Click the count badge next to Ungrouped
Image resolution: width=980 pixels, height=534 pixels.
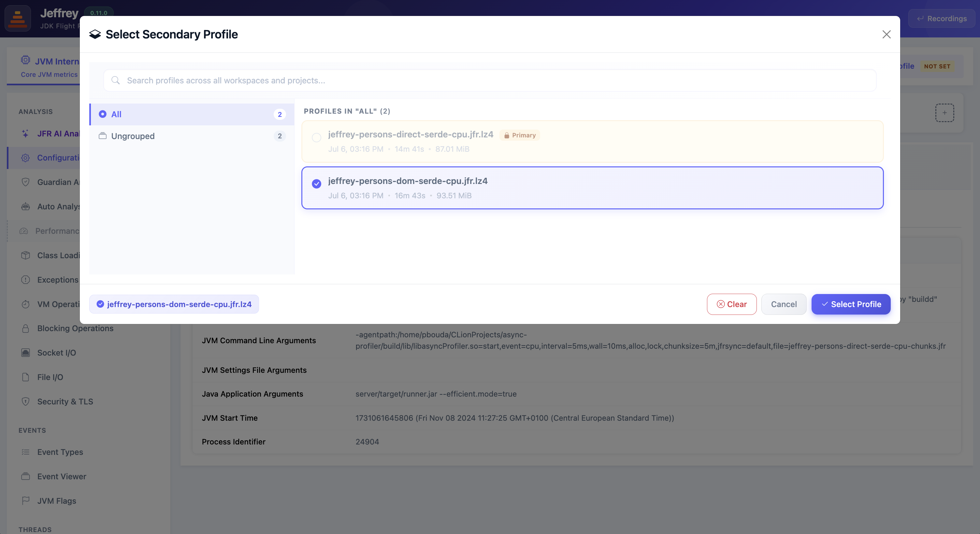pyautogui.click(x=280, y=136)
